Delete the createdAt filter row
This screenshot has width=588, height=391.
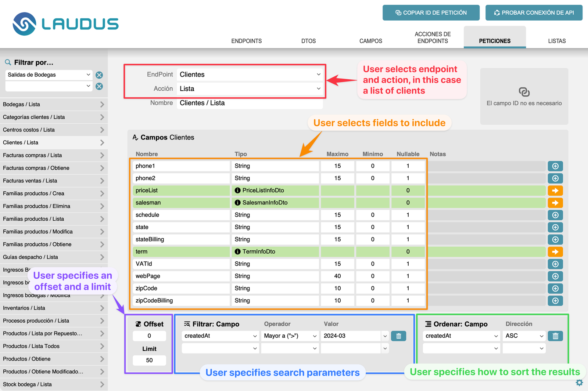click(399, 336)
